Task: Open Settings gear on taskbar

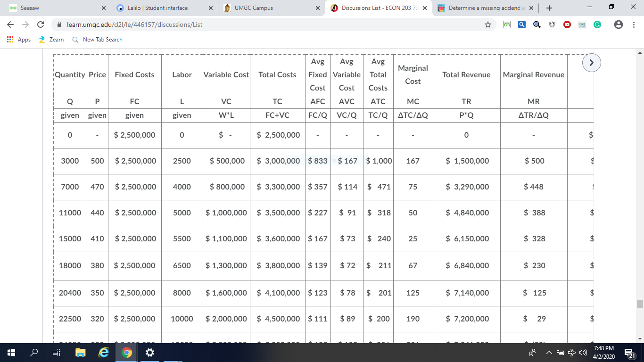Action: coord(149,352)
